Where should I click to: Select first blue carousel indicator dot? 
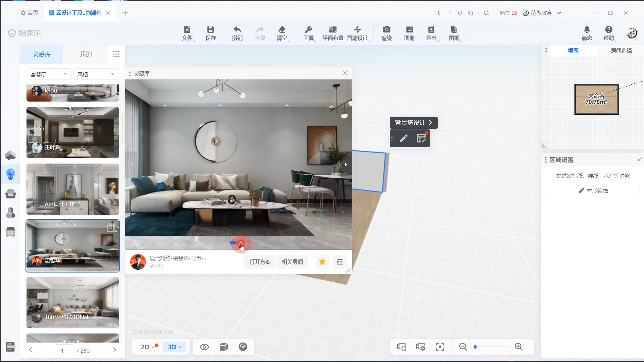pyautogui.click(x=233, y=243)
